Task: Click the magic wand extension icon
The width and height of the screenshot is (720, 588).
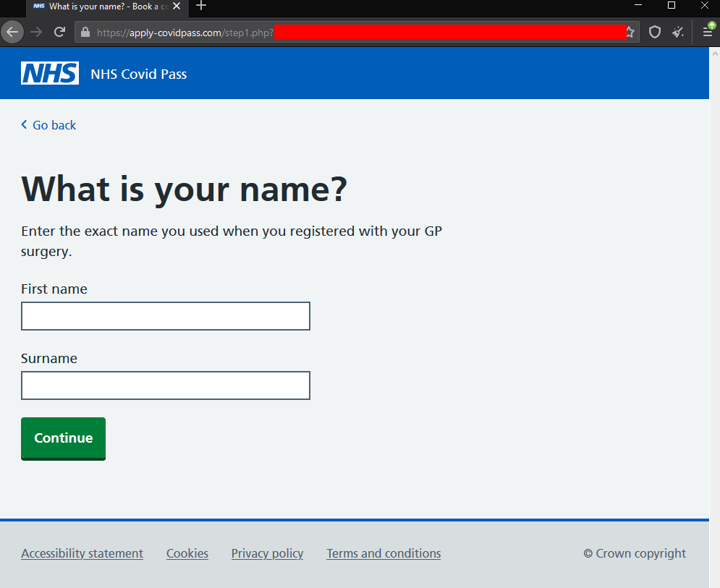Action: 678,33
